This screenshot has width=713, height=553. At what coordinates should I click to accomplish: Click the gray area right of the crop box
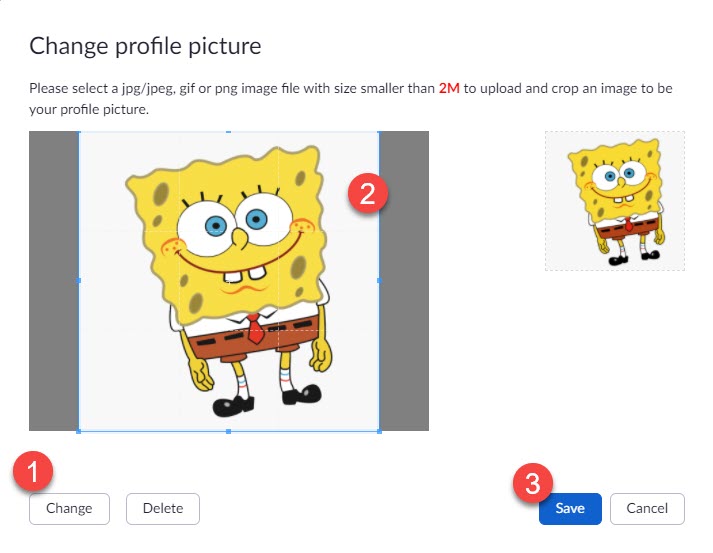click(404, 281)
